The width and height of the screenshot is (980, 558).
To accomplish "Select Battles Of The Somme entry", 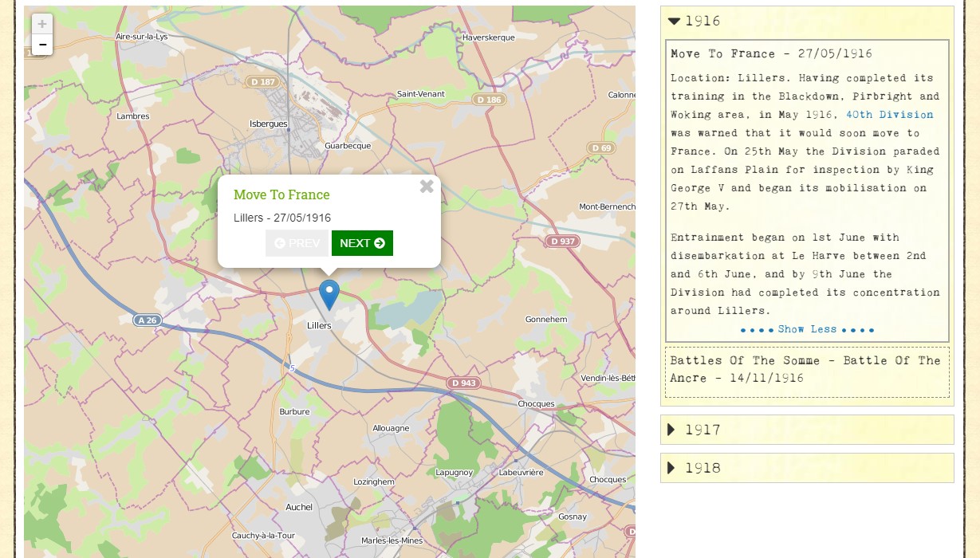I will 805,370.
